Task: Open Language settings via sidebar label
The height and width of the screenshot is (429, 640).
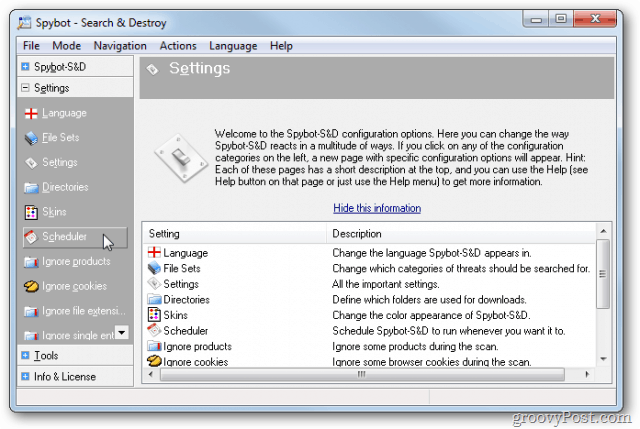Action: click(x=64, y=113)
